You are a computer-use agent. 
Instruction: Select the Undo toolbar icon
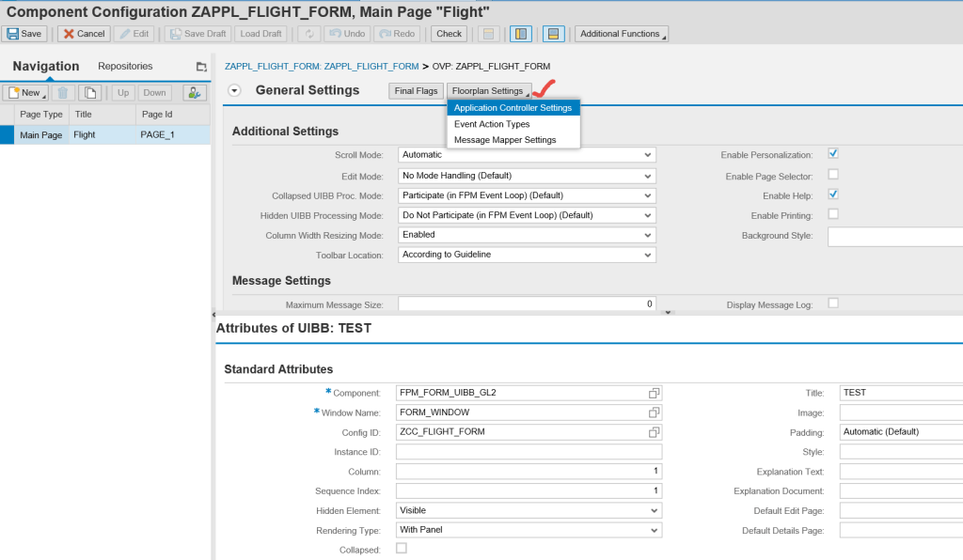coord(349,33)
